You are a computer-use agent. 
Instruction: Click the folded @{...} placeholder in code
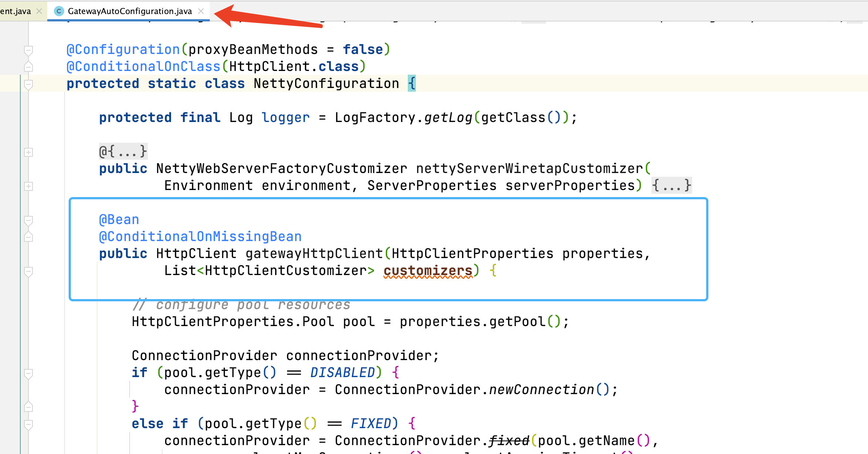click(x=123, y=151)
